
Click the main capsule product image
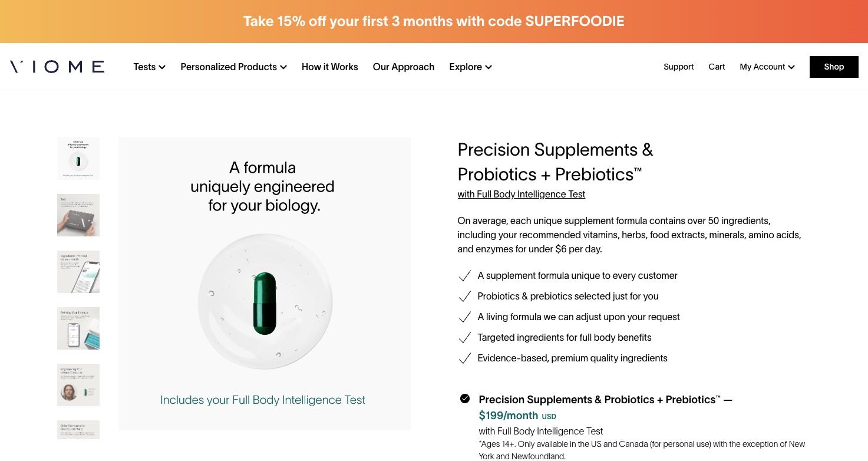pyautogui.click(x=264, y=283)
